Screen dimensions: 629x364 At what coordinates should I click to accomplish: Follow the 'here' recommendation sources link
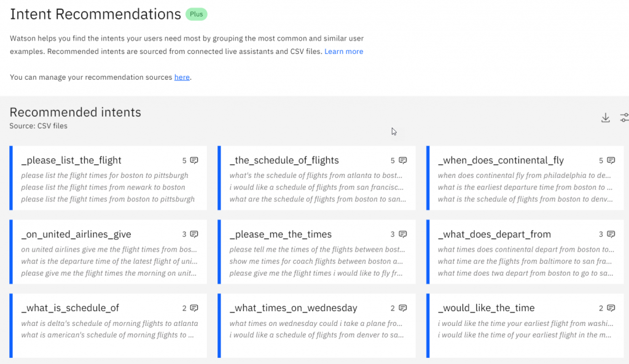coord(182,77)
